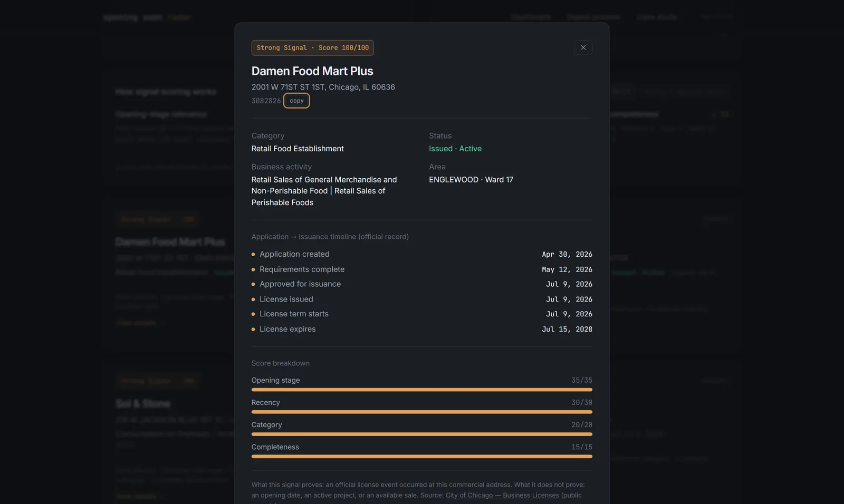This screenshot has height=504, width=844.
Task: Close the Damen Food Mart Plus dialog
Action: tap(583, 47)
